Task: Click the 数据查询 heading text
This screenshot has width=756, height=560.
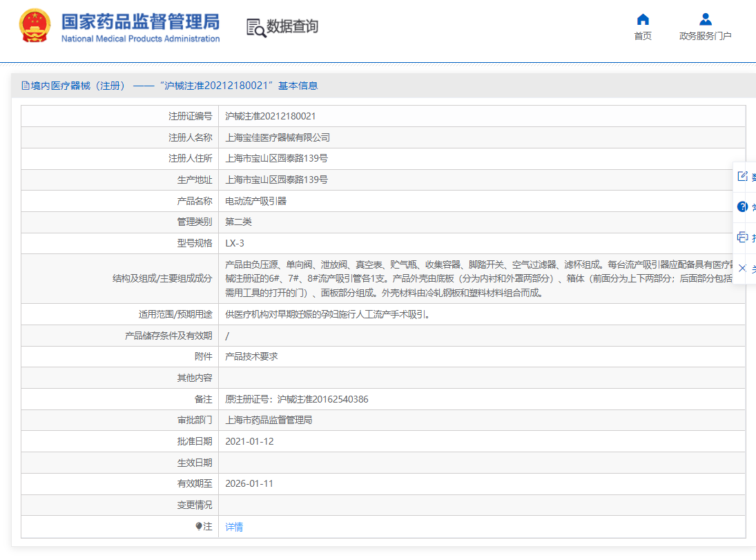Action: [293, 26]
